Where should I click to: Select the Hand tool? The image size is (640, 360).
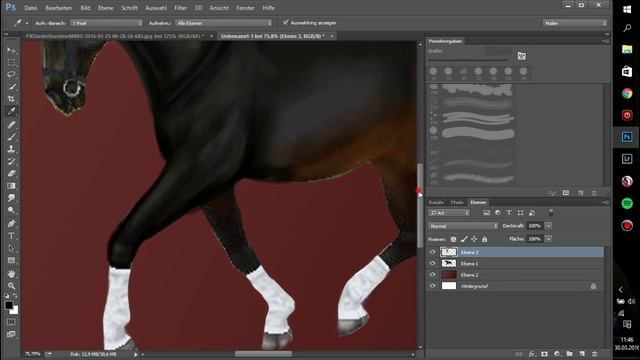point(11,273)
